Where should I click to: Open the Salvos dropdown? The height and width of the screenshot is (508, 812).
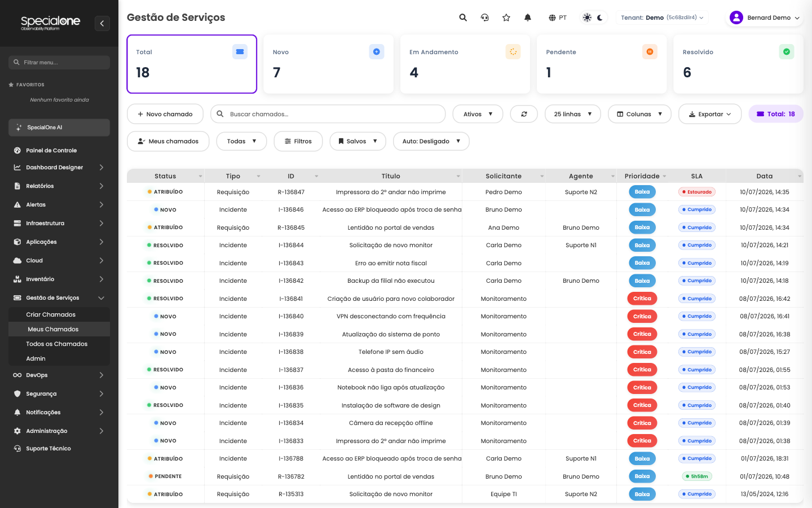(x=358, y=141)
